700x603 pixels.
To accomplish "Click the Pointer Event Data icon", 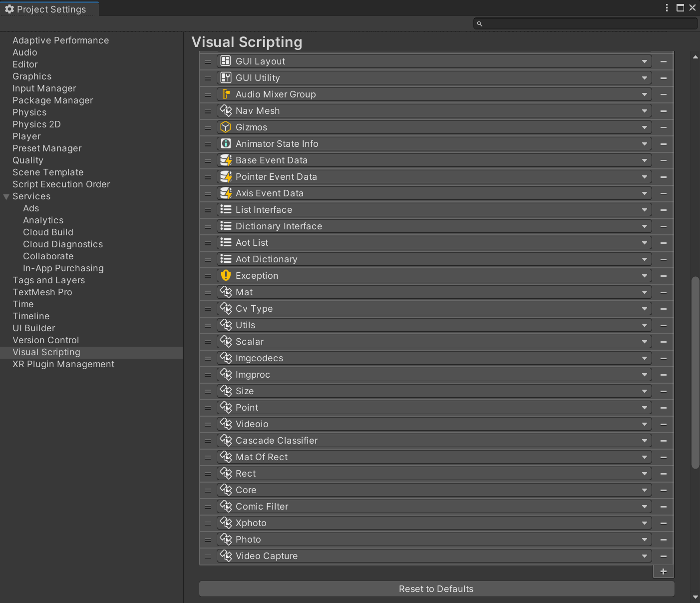I will point(226,176).
